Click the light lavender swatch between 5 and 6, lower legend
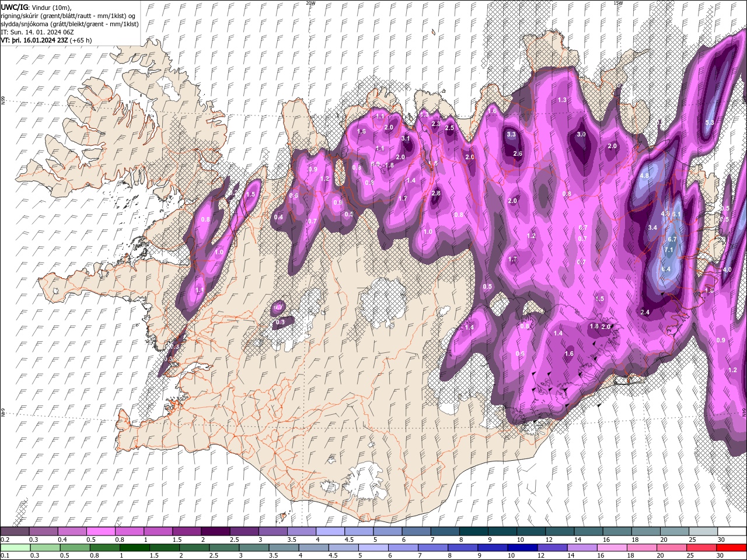This screenshot has width=747, height=560. coord(373,548)
